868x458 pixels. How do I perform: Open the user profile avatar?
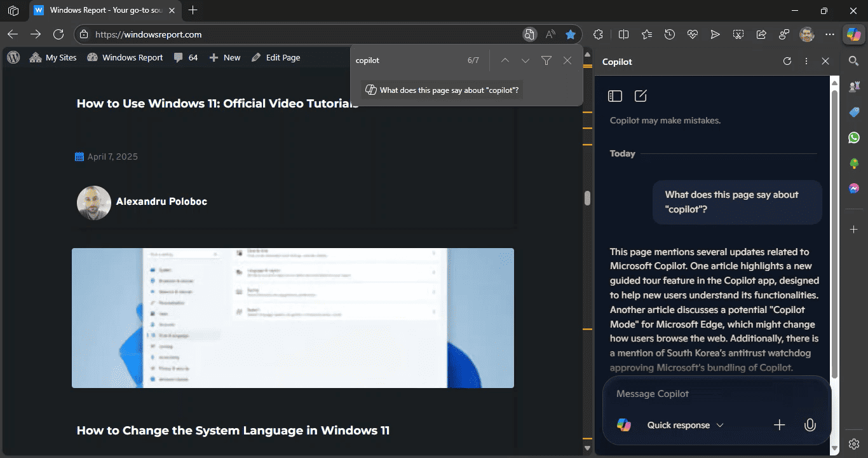click(x=807, y=34)
